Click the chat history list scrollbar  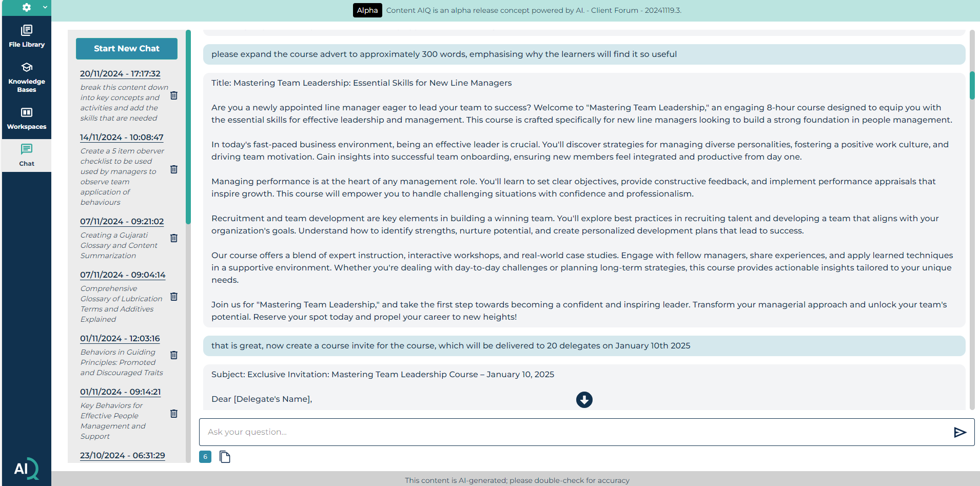point(188,127)
